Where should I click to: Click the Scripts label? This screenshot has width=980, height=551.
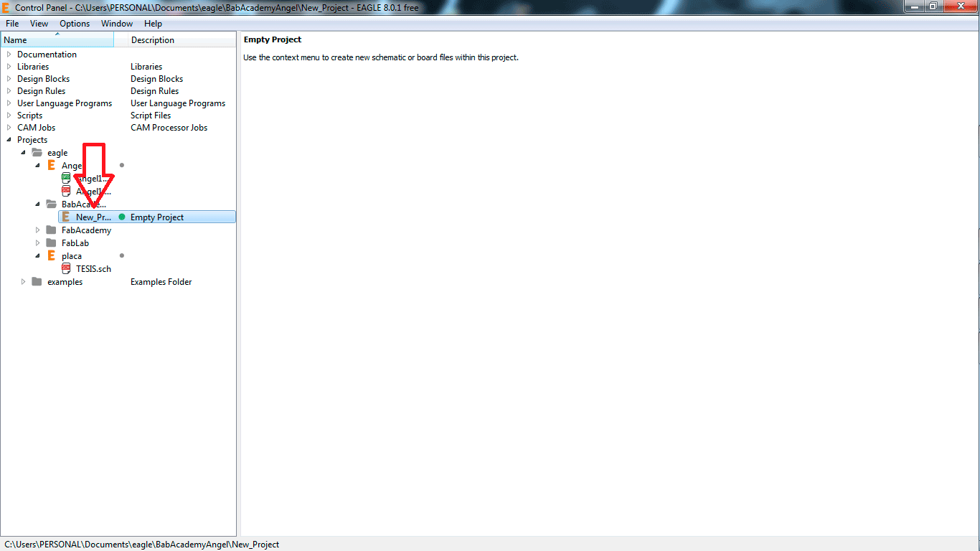pyautogui.click(x=29, y=116)
